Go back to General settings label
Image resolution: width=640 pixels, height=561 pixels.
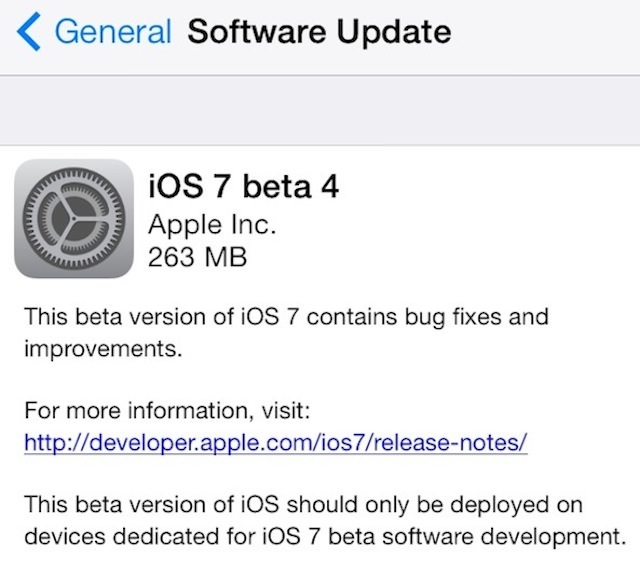[112, 33]
